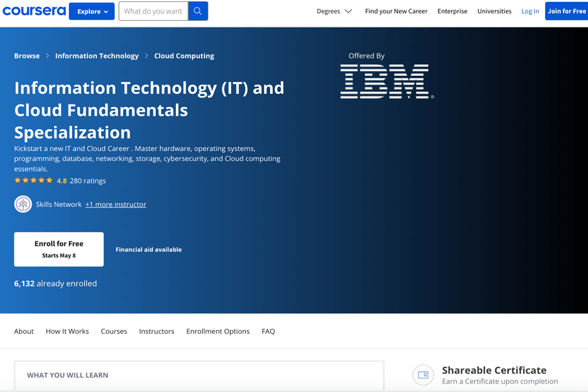Viewport: 588px width, 392px height.
Task: Click Financial aid available link
Action: click(148, 249)
